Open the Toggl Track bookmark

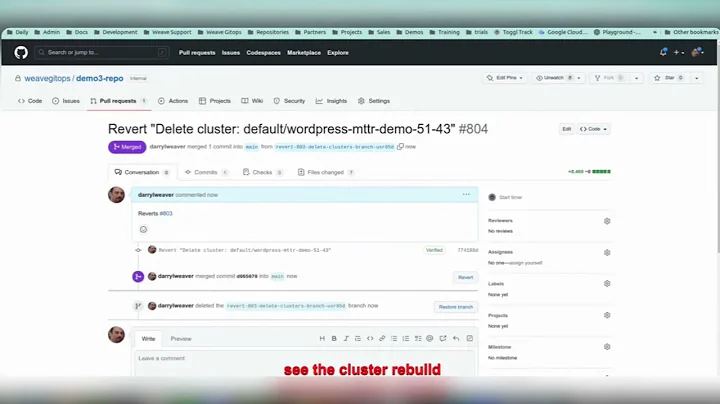pyautogui.click(x=513, y=32)
